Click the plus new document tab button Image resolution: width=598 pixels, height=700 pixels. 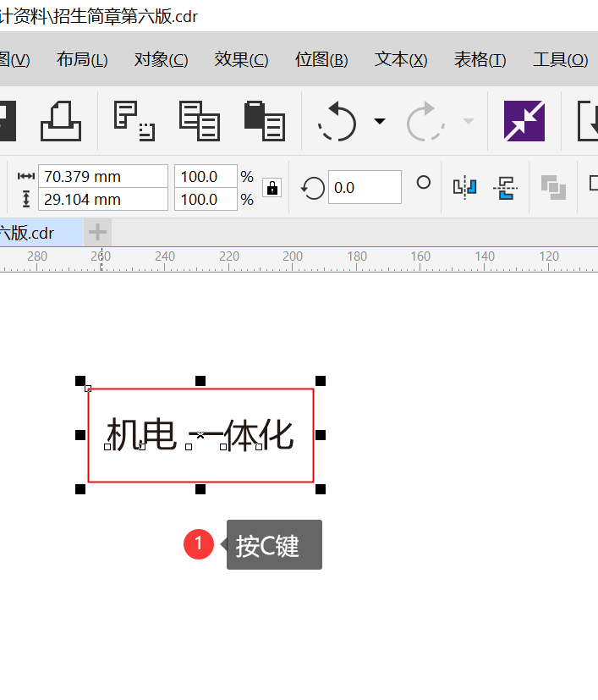(x=97, y=232)
